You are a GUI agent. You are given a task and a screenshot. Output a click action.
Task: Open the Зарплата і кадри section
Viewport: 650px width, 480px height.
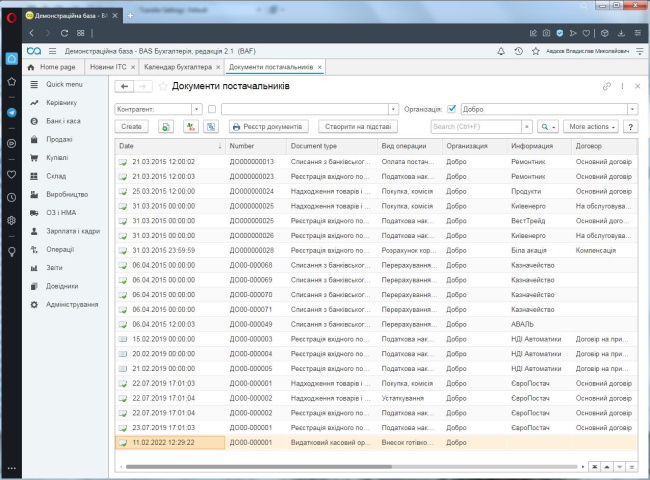tap(73, 231)
